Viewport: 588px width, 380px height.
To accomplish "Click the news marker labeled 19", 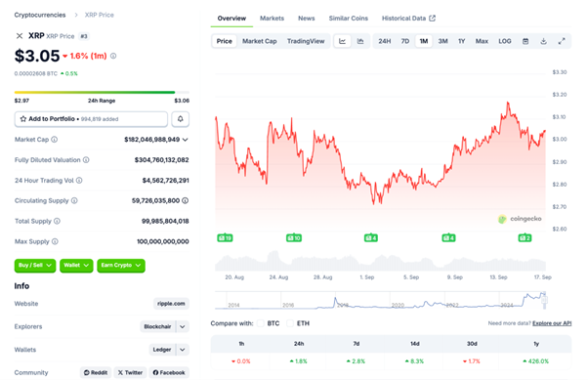I will (225, 237).
